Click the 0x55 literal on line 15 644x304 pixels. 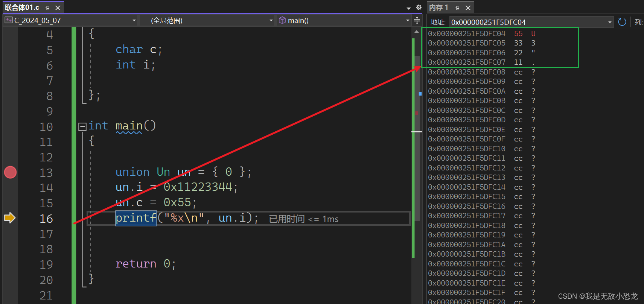[177, 202]
